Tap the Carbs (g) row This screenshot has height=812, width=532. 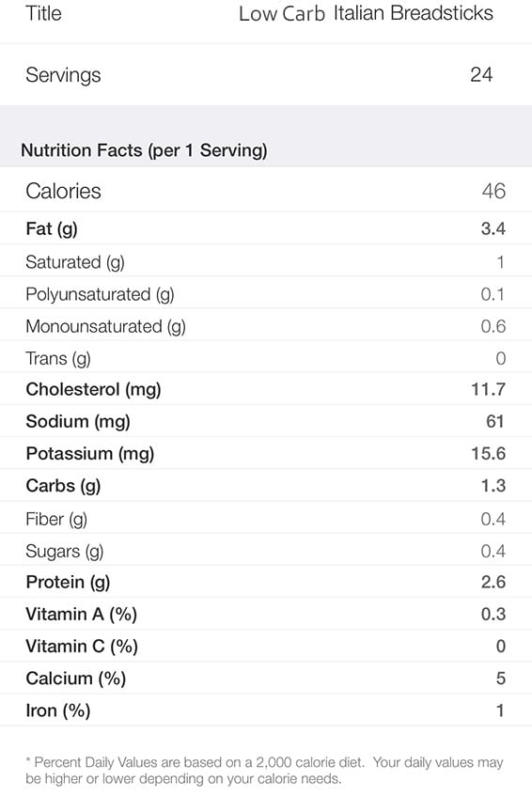(266, 485)
